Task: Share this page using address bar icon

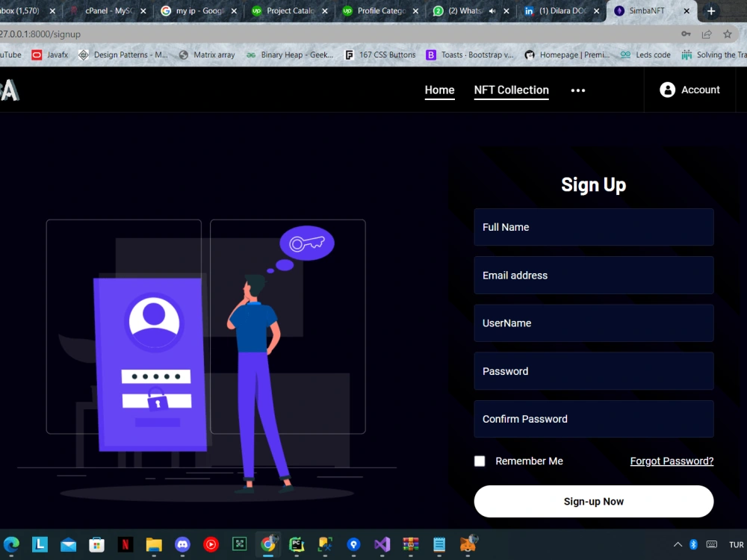Action: [x=707, y=34]
